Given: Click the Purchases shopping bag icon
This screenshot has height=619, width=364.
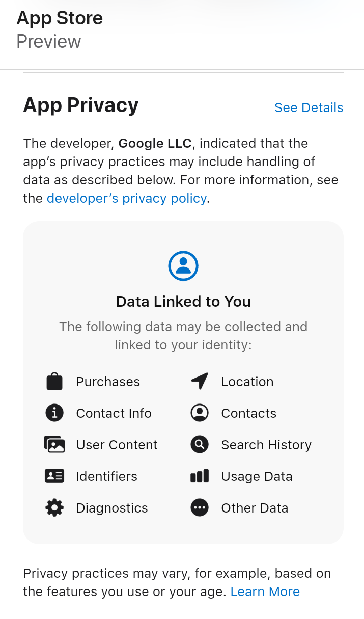Looking at the screenshot, I should pos(54,382).
